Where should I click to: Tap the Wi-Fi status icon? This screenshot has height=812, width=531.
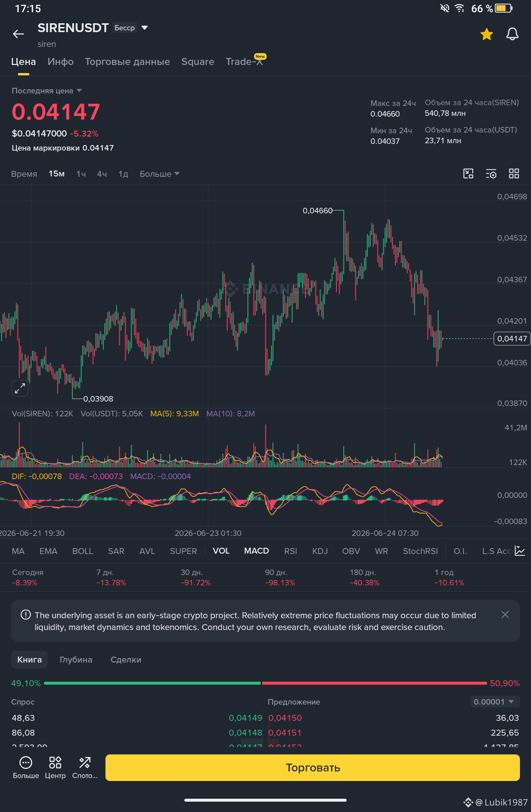(459, 8)
